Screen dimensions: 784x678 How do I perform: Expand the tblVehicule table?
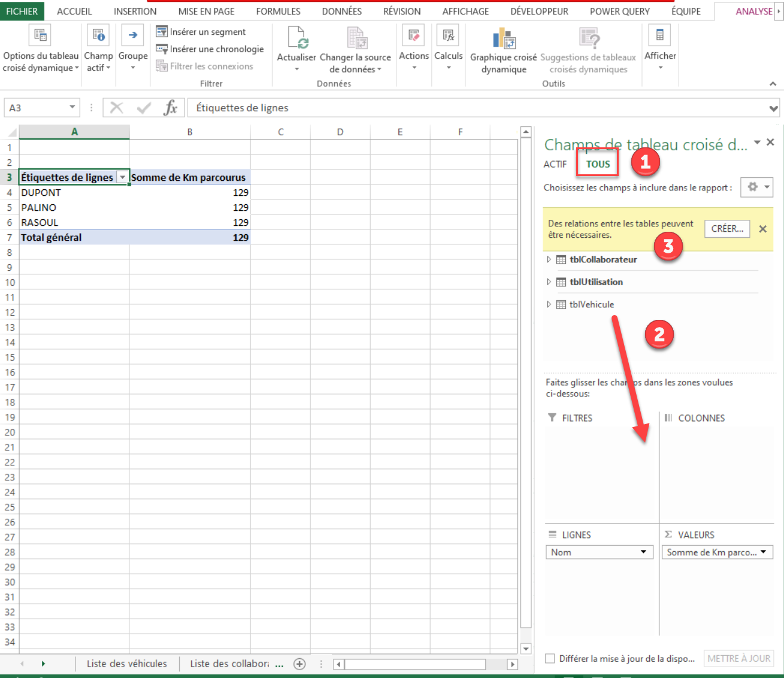(x=549, y=304)
